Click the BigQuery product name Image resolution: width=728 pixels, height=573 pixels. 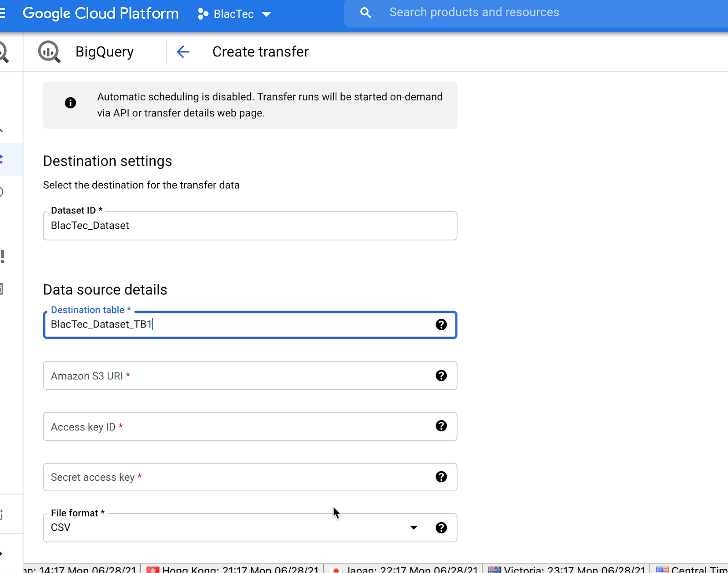click(105, 52)
